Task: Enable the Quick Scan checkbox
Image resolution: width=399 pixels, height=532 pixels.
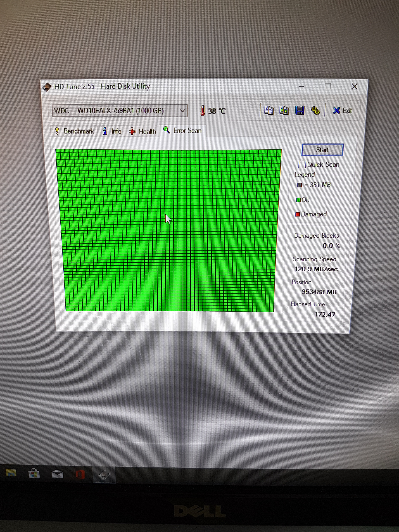Action: (302, 165)
